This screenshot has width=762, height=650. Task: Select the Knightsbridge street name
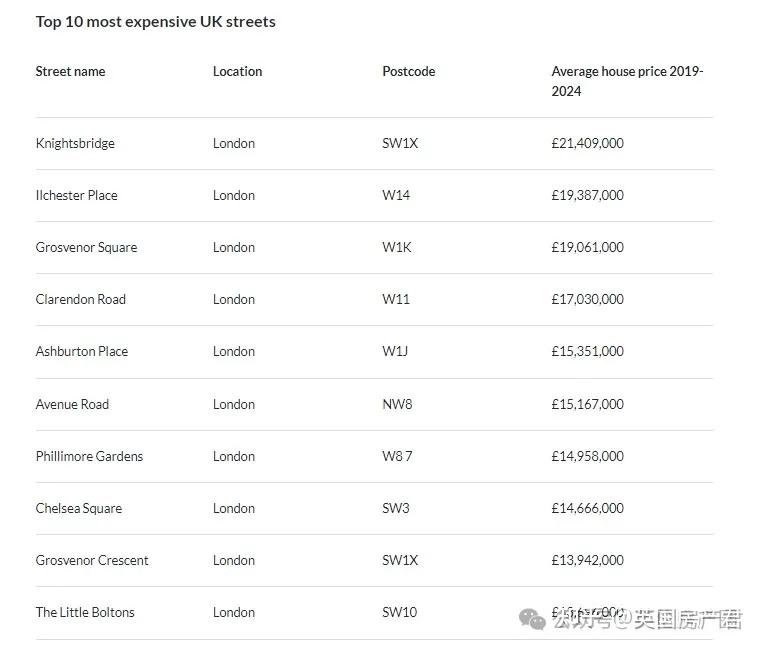pos(75,143)
